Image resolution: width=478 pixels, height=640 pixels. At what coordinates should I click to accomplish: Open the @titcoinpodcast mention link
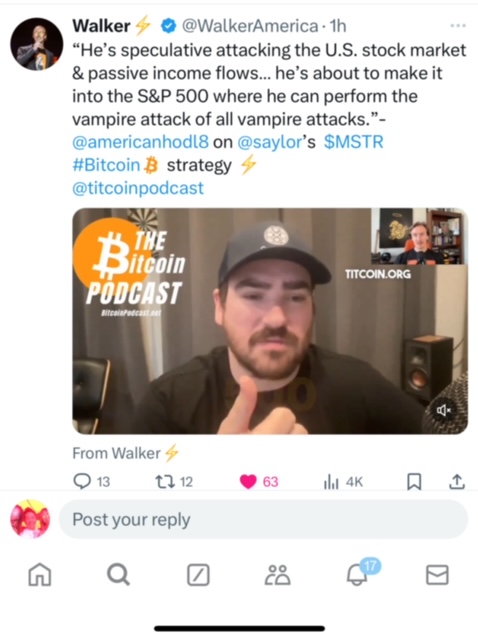click(x=138, y=188)
